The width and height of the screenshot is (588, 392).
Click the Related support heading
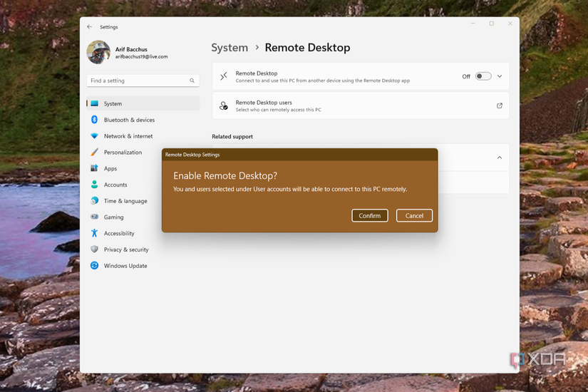pos(232,137)
